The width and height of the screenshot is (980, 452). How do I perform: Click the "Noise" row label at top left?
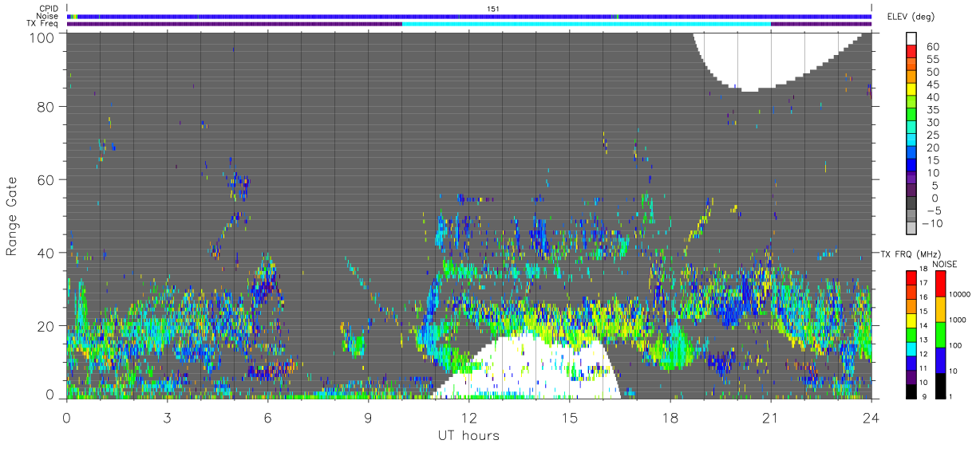(x=47, y=16)
